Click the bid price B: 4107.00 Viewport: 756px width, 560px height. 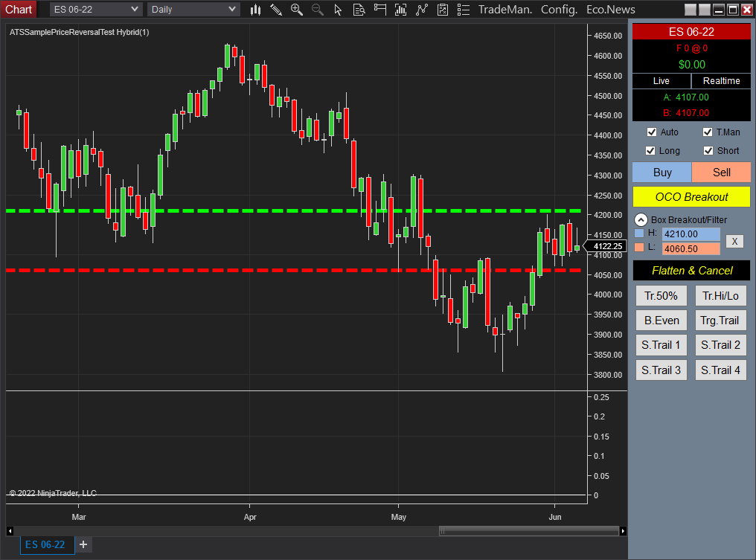click(686, 113)
